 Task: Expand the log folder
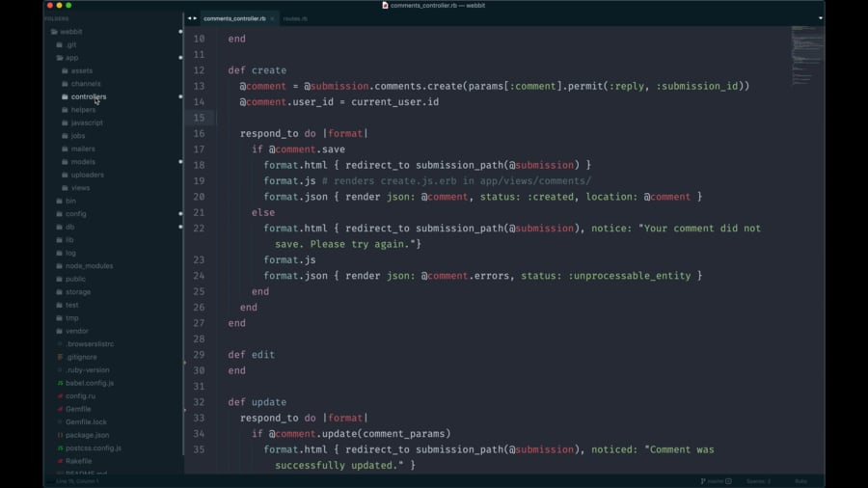tap(70, 253)
